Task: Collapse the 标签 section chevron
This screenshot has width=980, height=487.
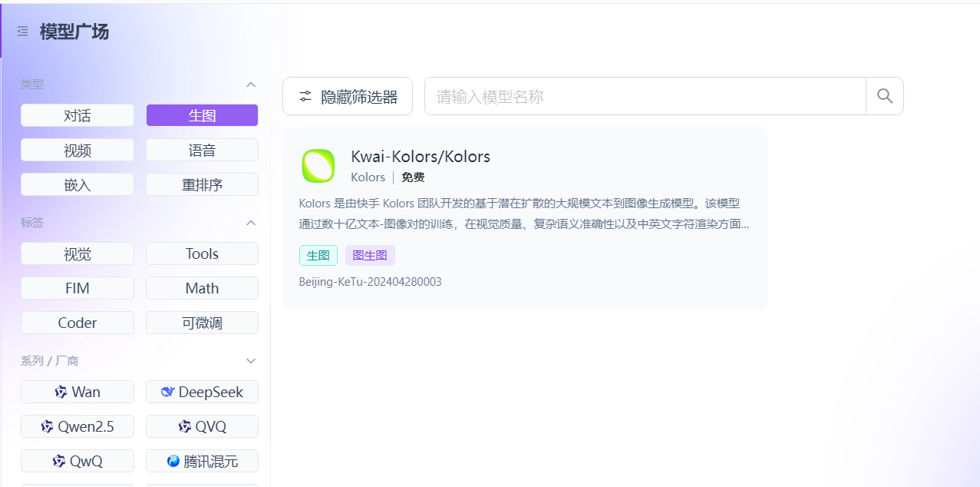Action: 250,223
